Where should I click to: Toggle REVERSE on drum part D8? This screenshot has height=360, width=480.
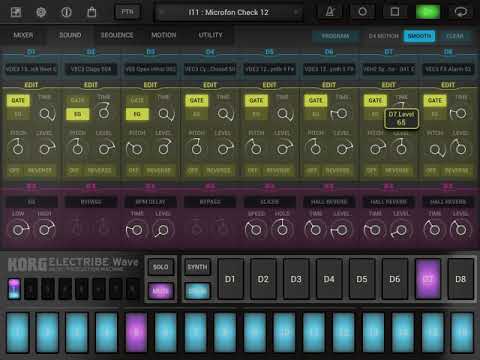click(x=456, y=171)
